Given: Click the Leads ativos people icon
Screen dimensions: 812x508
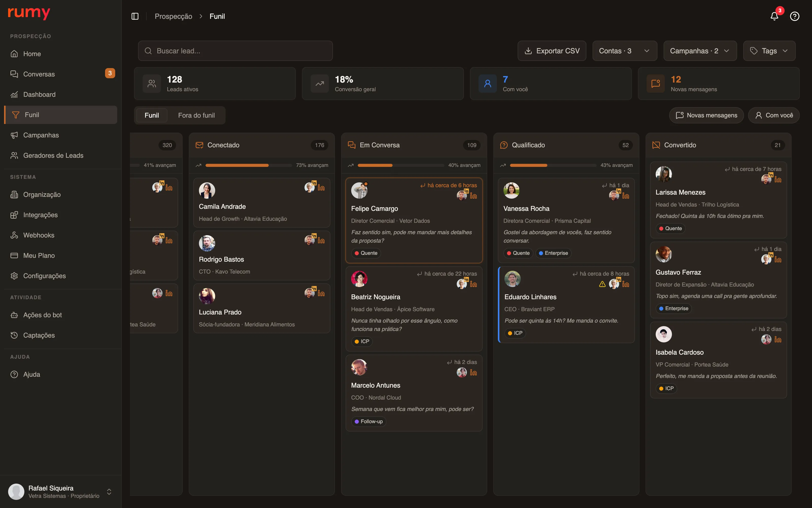Looking at the screenshot, I should pos(152,83).
